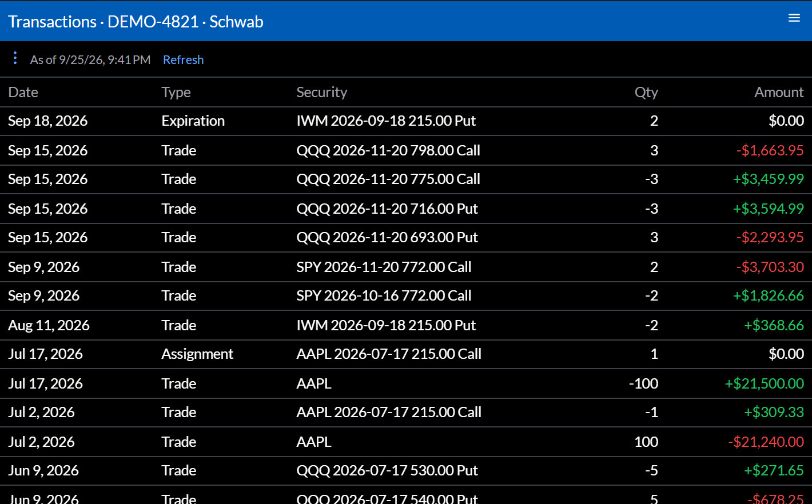Click the -$2,293.95 amount
This screenshot has width=812, height=504.
tap(770, 237)
